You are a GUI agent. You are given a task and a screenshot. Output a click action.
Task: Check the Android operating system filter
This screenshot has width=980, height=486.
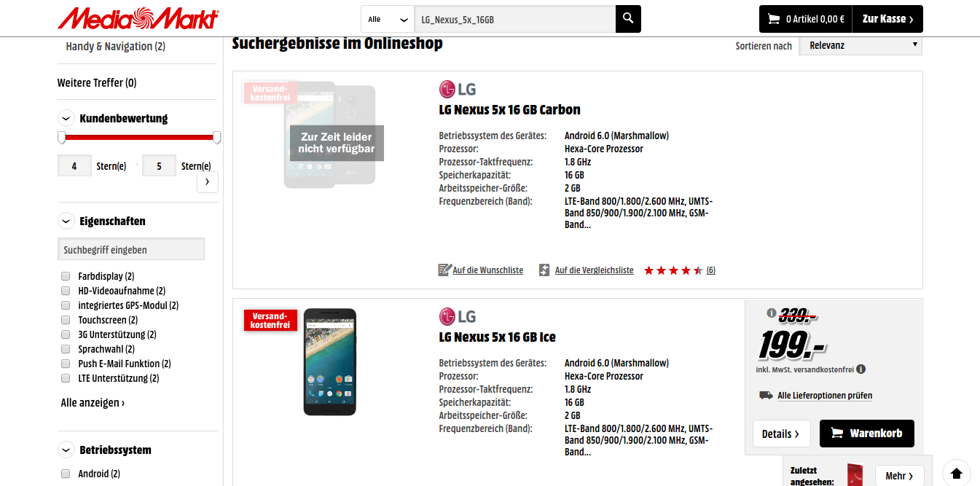(66, 474)
